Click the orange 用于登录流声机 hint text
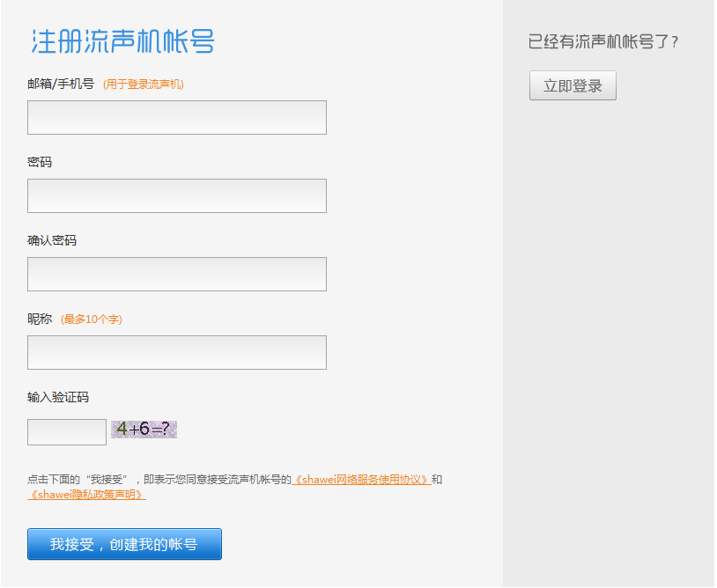Viewport: 717px width, 588px height. (x=143, y=85)
